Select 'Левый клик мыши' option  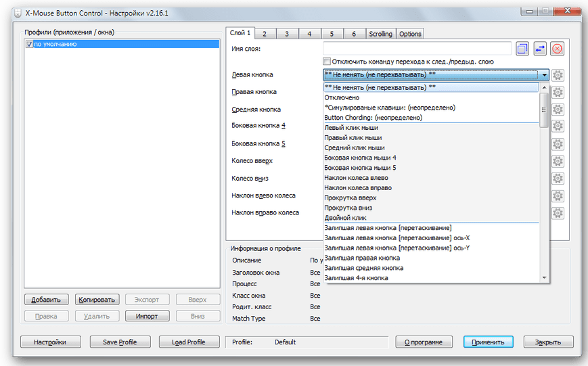pos(431,128)
